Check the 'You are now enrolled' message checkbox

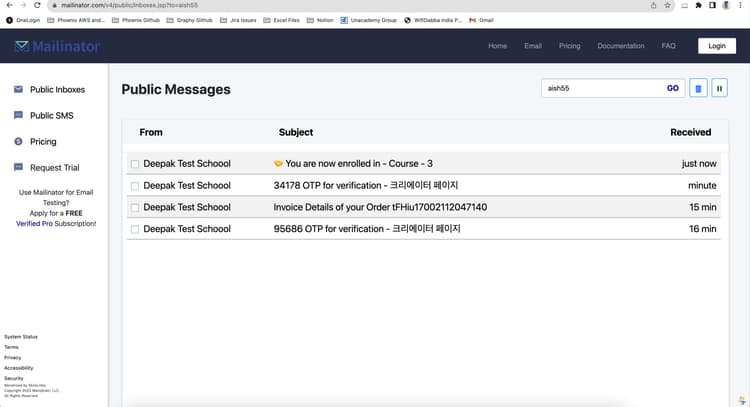coord(135,164)
